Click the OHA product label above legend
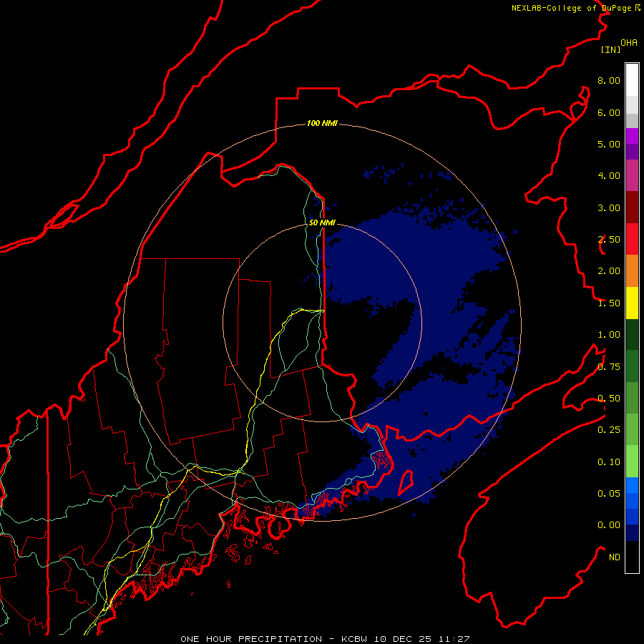Screen dimensions: 644x644 point(629,43)
